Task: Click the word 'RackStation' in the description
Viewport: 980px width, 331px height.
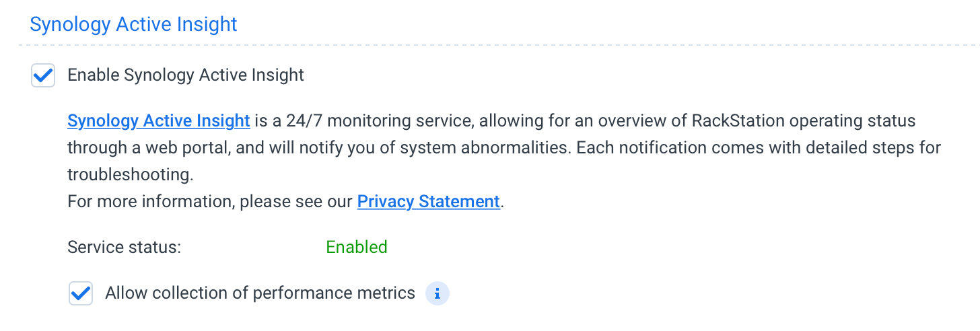Action: [739, 121]
